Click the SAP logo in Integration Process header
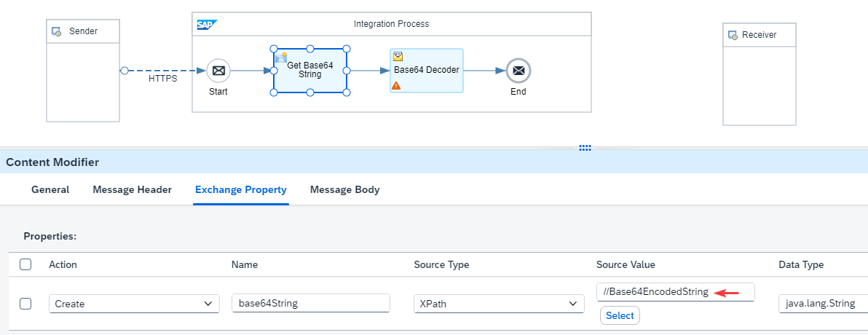This screenshot has height=335, width=868. tap(207, 25)
